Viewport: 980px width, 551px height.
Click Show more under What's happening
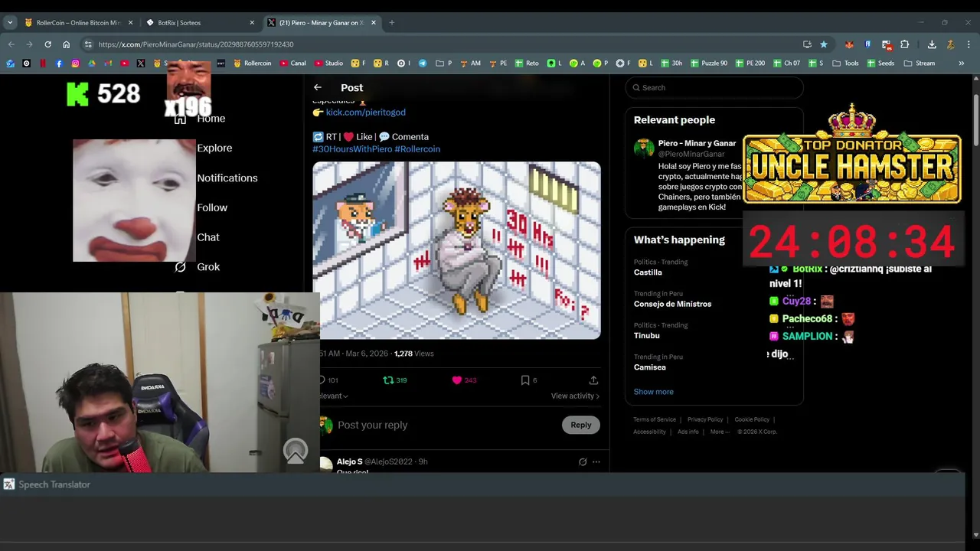click(x=653, y=392)
